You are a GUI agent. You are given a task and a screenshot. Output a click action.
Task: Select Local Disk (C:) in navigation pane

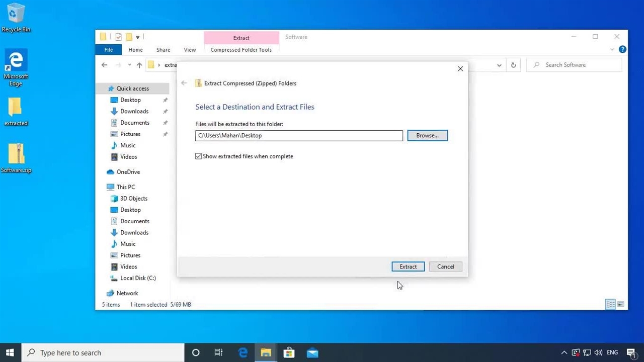[137, 278]
